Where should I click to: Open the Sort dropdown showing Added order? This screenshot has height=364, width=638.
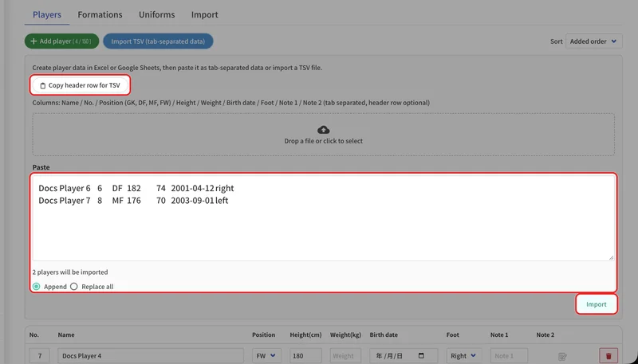593,41
